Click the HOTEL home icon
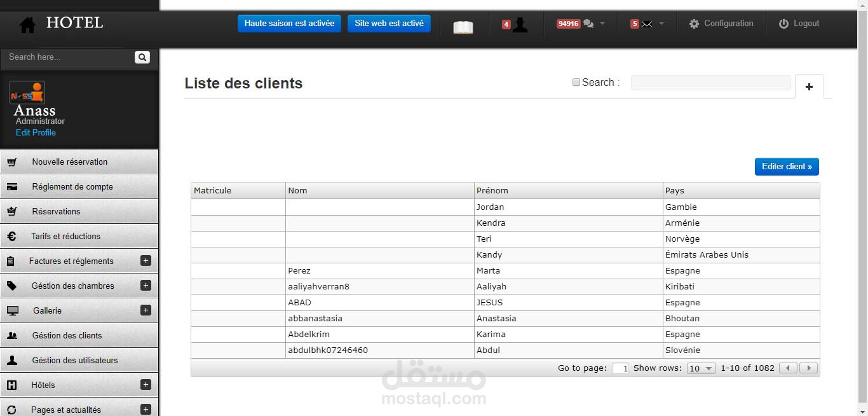The width and height of the screenshot is (868, 416). tap(27, 25)
